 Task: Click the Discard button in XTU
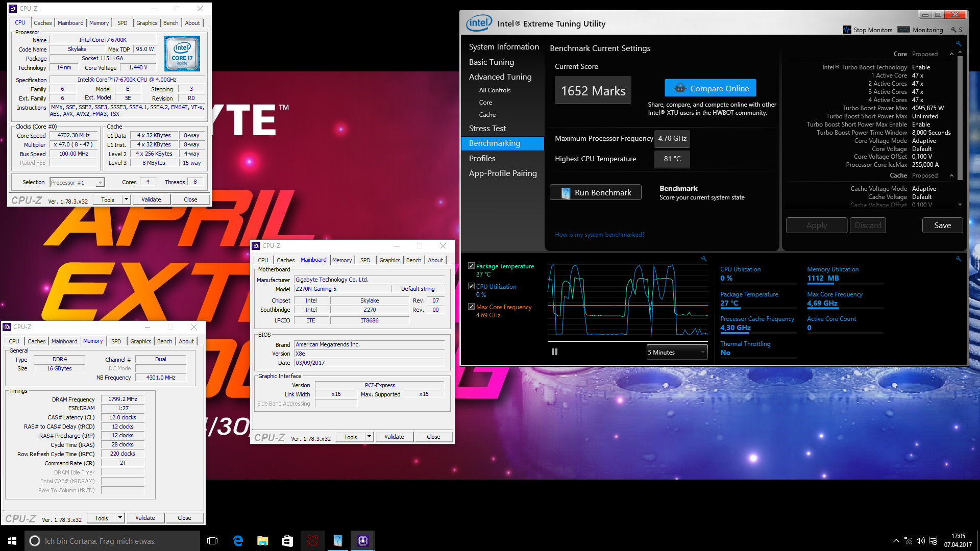tap(868, 226)
